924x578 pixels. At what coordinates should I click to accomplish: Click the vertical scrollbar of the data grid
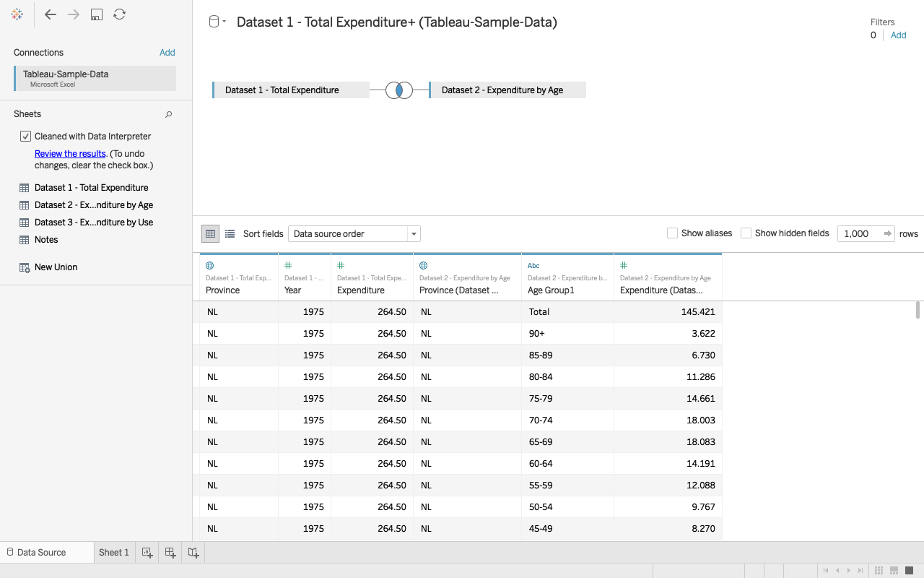point(918,311)
